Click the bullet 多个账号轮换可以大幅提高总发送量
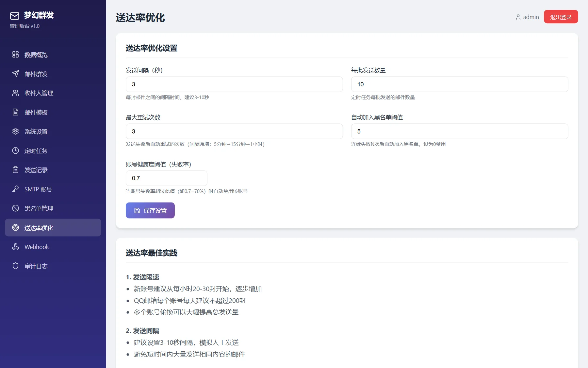 point(186,312)
